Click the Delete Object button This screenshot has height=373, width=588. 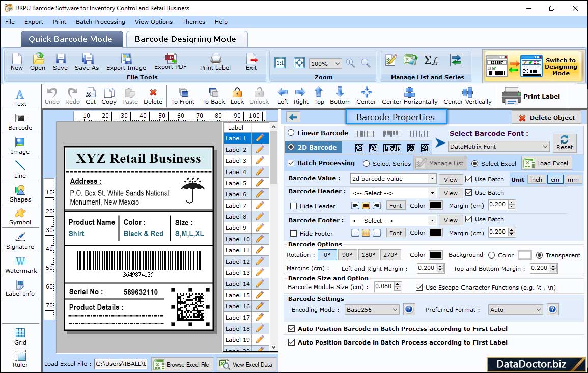click(x=546, y=118)
